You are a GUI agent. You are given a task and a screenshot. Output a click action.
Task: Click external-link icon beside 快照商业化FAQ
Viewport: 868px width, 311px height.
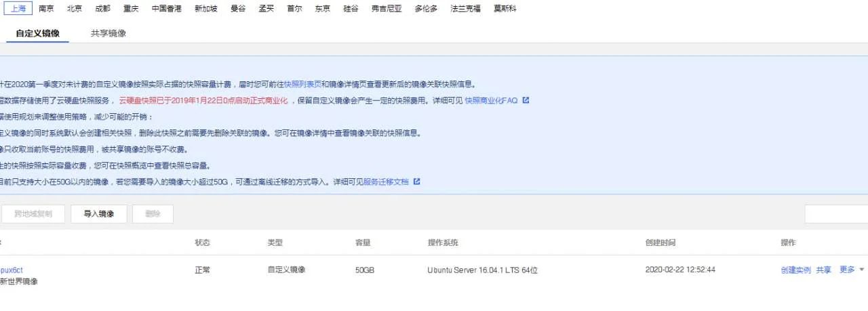coord(526,100)
